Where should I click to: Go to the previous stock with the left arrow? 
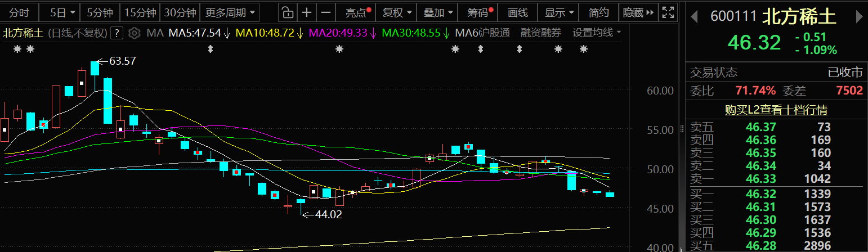tap(696, 17)
